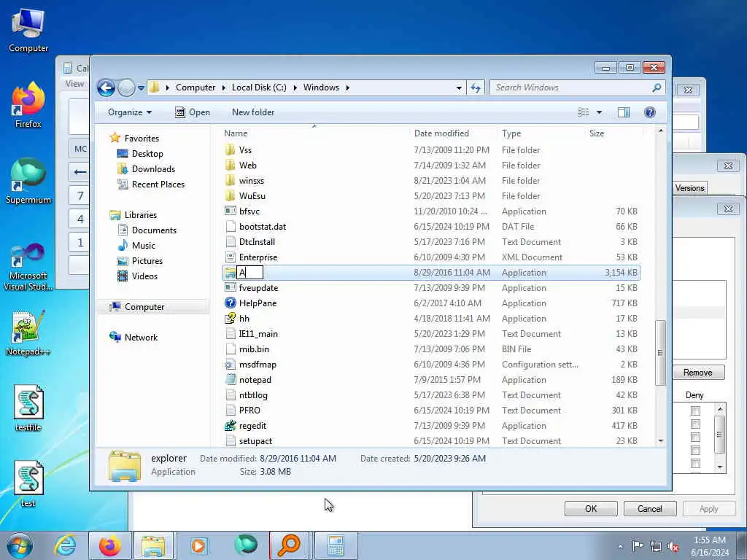Select the winsxs folder icon
This screenshot has height=560, width=747.
coord(230,181)
